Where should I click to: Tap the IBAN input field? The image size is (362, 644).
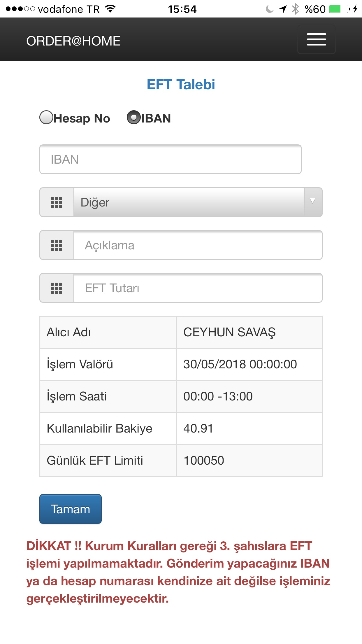[x=171, y=159]
